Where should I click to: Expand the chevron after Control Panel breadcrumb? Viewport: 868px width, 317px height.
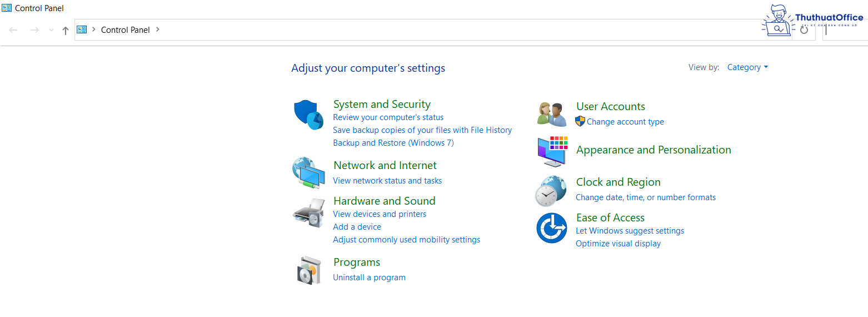(158, 29)
